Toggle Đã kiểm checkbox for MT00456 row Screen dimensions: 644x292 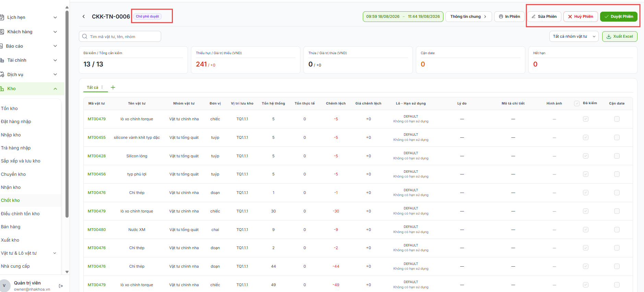pyautogui.click(x=586, y=174)
